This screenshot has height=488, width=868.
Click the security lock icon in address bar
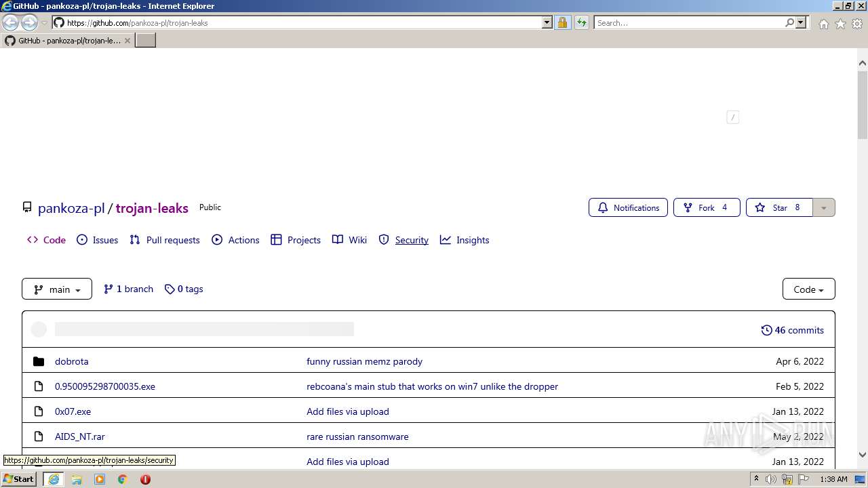(562, 22)
